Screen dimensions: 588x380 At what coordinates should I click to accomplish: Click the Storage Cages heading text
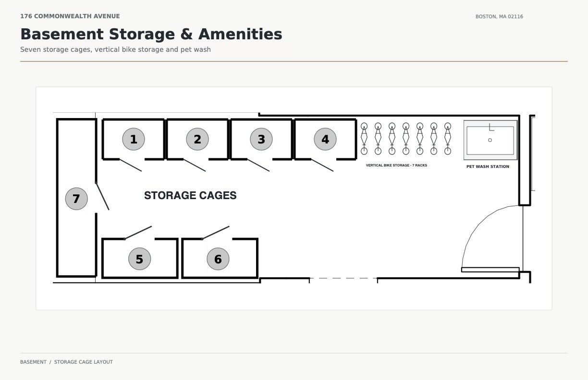click(190, 195)
